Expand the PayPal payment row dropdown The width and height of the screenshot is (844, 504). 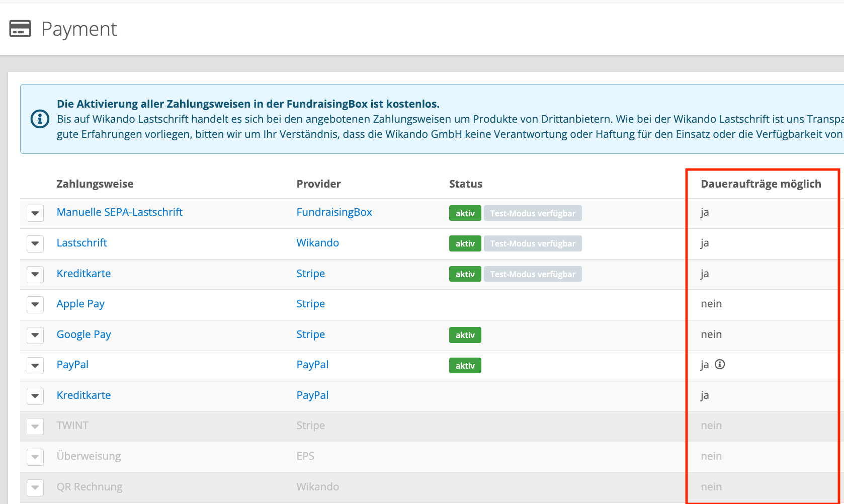35,366
